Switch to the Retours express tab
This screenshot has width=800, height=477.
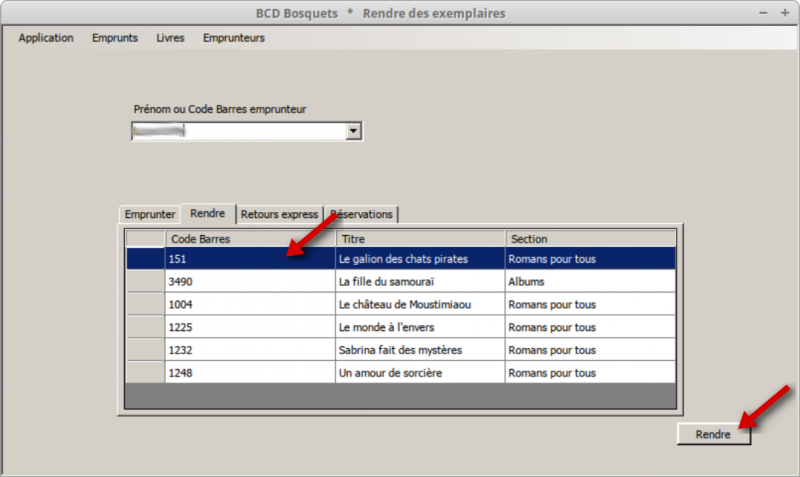pyautogui.click(x=280, y=214)
